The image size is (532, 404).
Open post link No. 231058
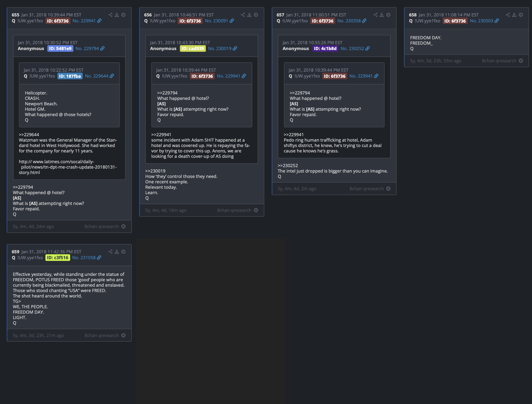(87, 258)
